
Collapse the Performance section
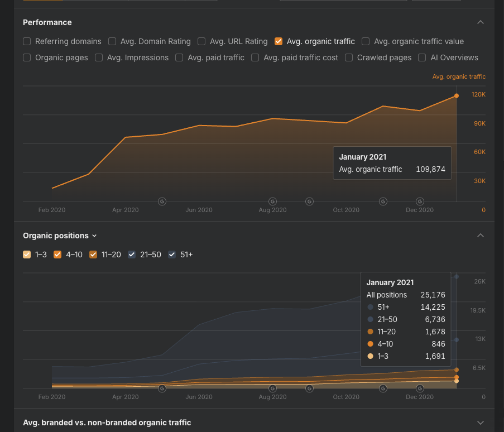tap(481, 22)
